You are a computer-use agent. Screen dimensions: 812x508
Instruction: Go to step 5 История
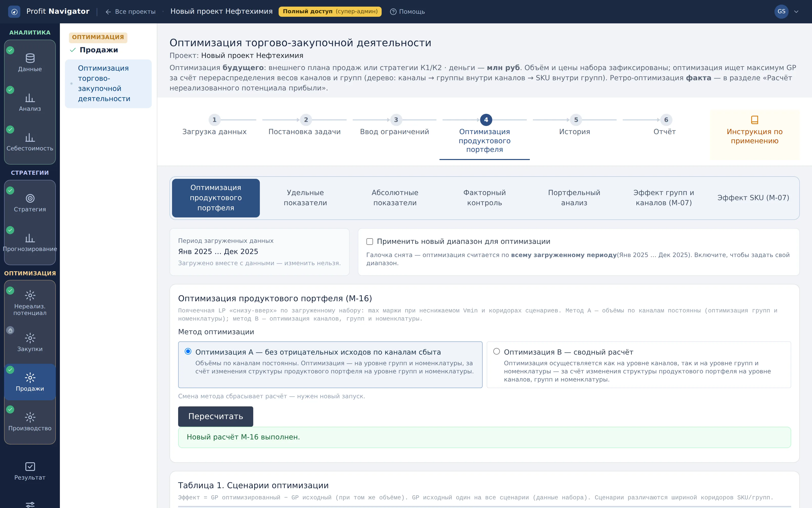[574, 125]
